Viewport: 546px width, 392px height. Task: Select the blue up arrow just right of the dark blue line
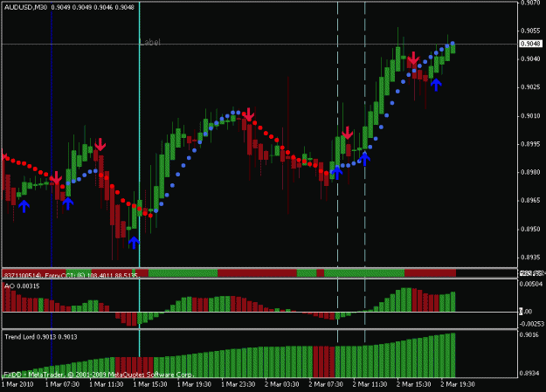click(68, 203)
